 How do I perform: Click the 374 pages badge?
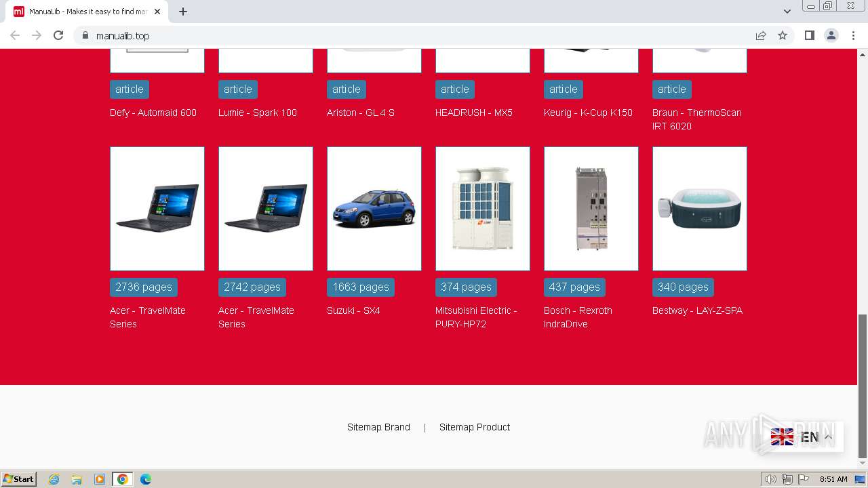[x=466, y=287]
